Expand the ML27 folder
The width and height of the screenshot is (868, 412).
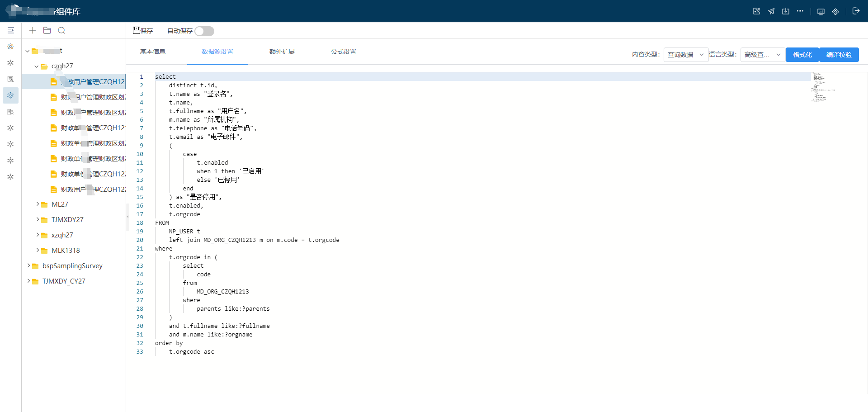(38, 204)
